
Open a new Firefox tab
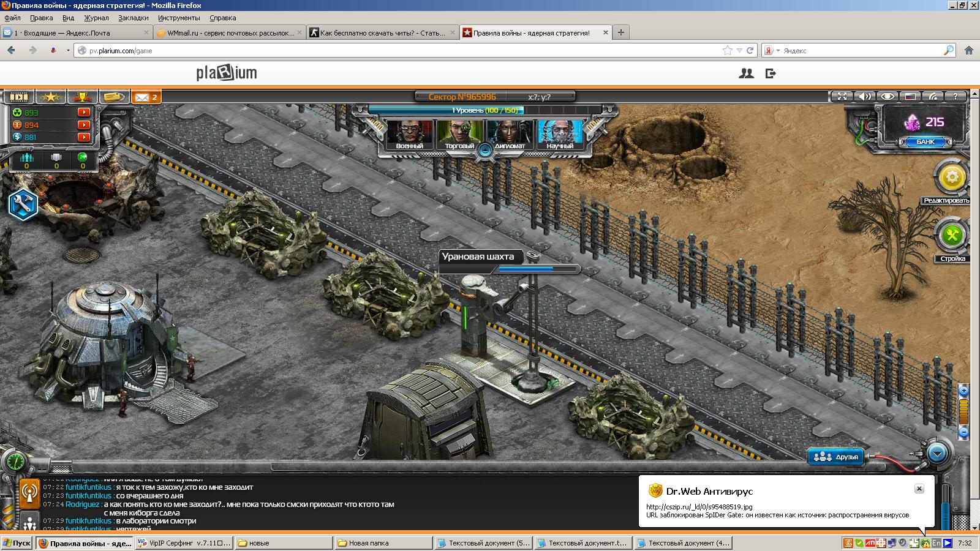(621, 32)
